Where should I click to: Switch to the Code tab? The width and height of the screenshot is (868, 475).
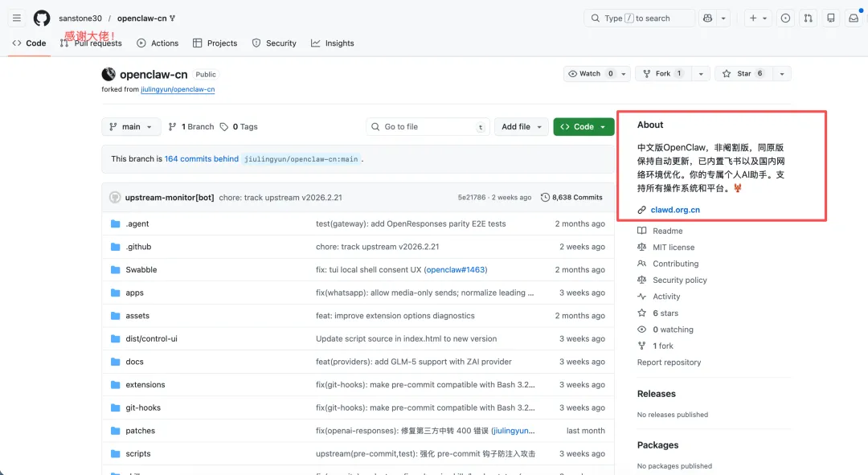coord(30,43)
